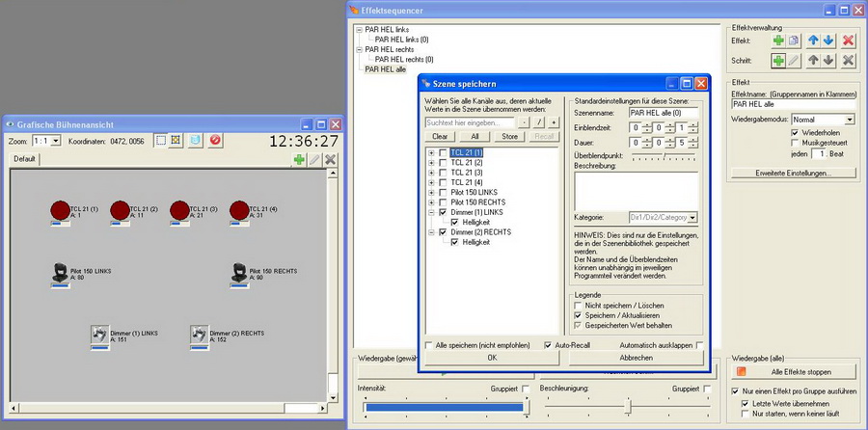Open the Zoom 1:1 dropdown
868x430 pixels.
click(55, 141)
